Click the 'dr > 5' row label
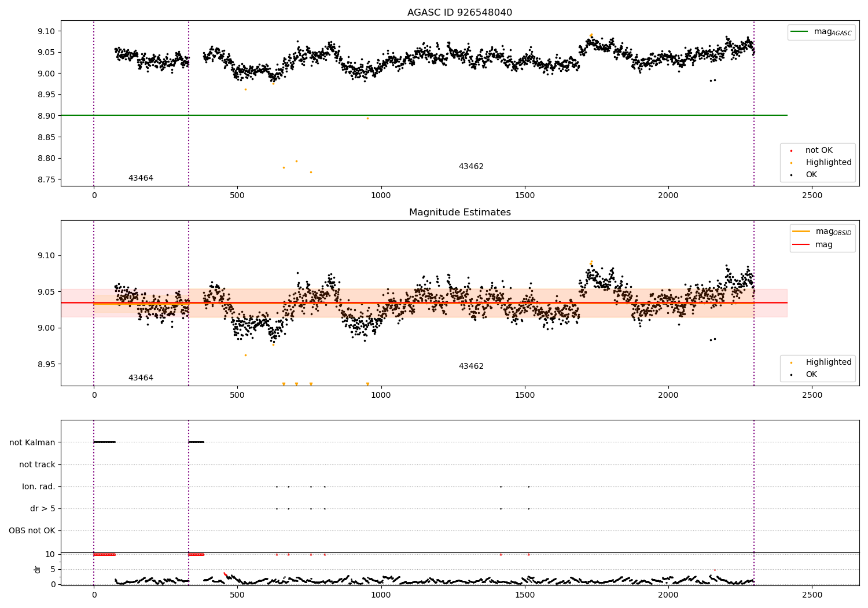This screenshot has height=608, width=868. pos(43,508)
